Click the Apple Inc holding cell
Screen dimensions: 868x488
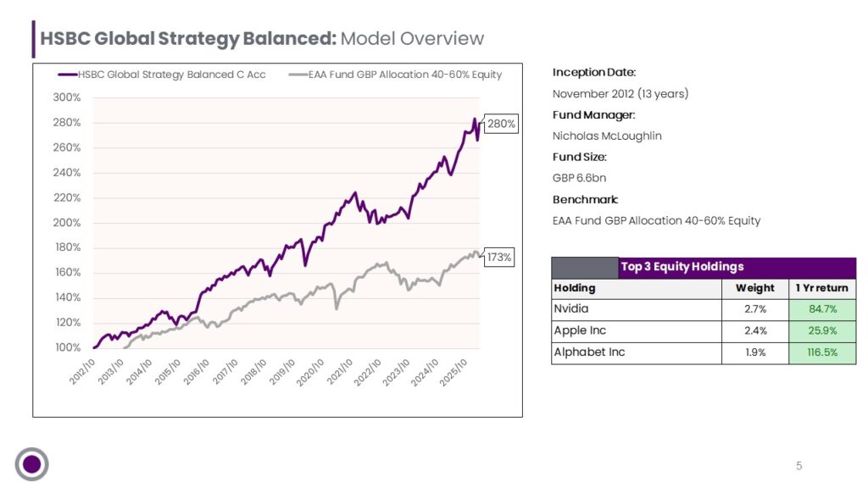637,331
